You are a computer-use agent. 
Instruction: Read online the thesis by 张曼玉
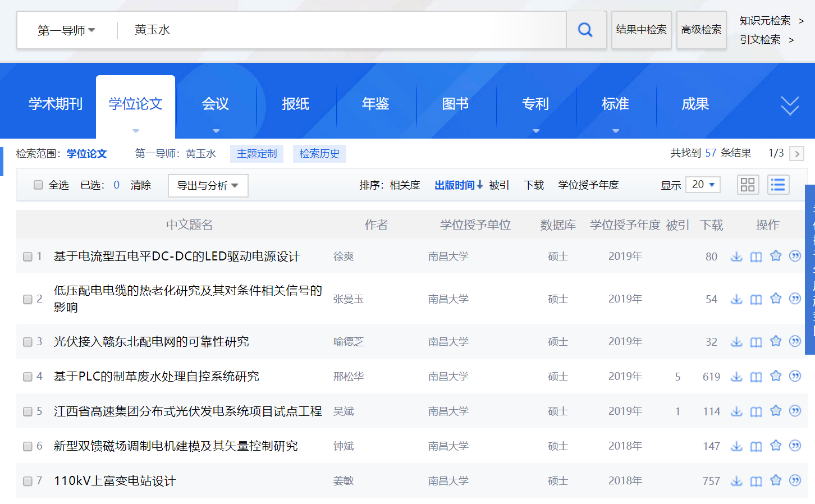click(756, 299)
